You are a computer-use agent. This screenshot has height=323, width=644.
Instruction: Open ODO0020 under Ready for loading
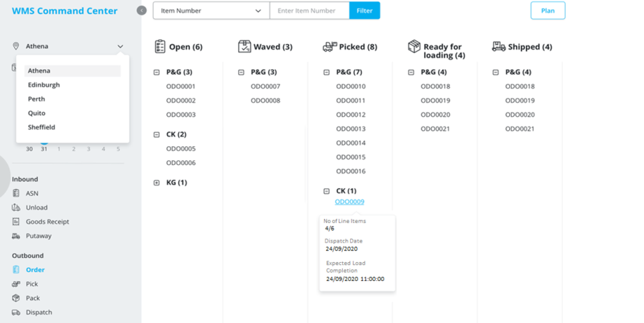pos(435,115)
